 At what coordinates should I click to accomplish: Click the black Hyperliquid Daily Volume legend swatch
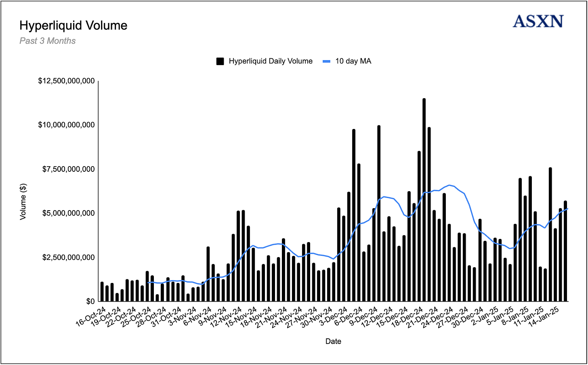pyautogui.click(x=220, y=61)
